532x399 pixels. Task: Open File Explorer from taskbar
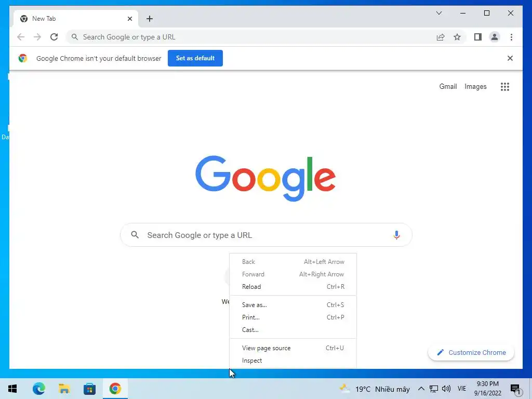pyautogui.click(x=64, y=389)
